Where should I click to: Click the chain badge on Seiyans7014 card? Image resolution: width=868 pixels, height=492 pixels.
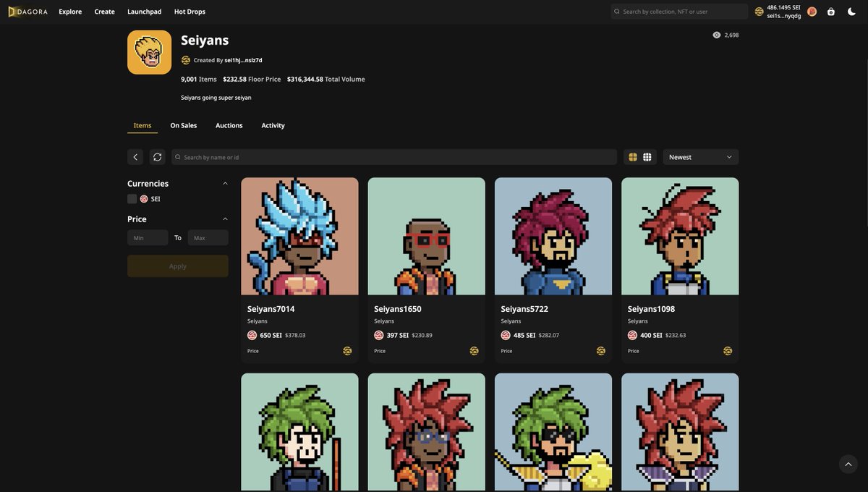pyautogui.click(x=347, y=351)
